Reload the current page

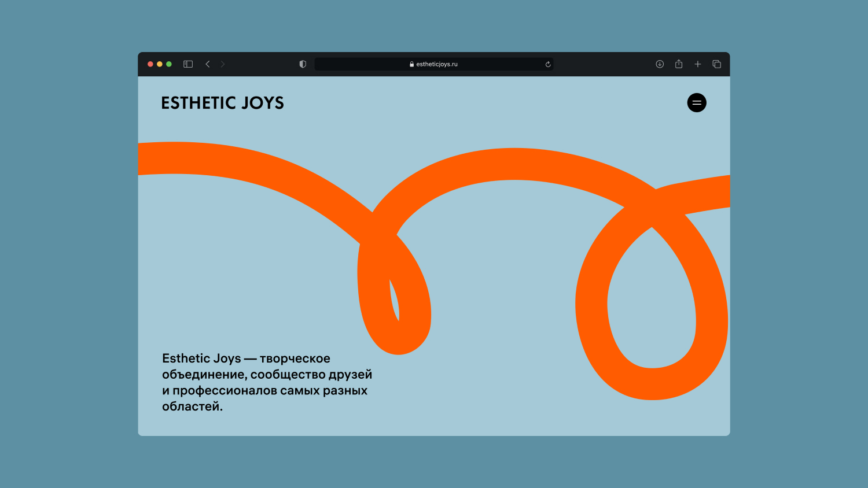click(548, 64)
